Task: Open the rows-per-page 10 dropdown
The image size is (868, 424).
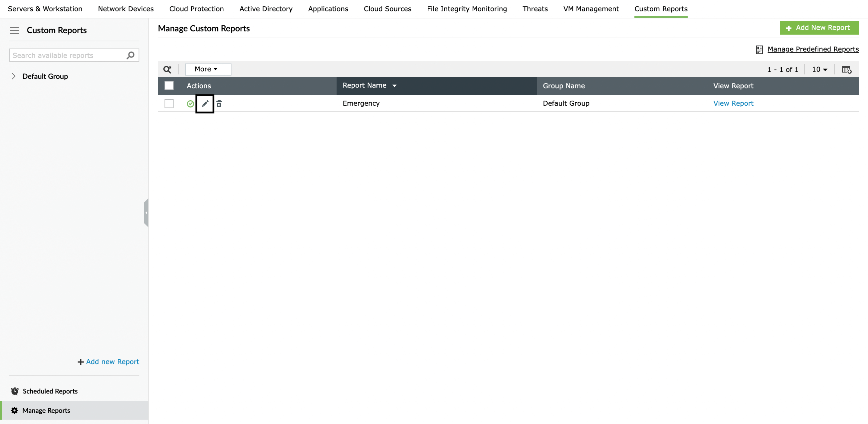Action: (x=819, y=69)
